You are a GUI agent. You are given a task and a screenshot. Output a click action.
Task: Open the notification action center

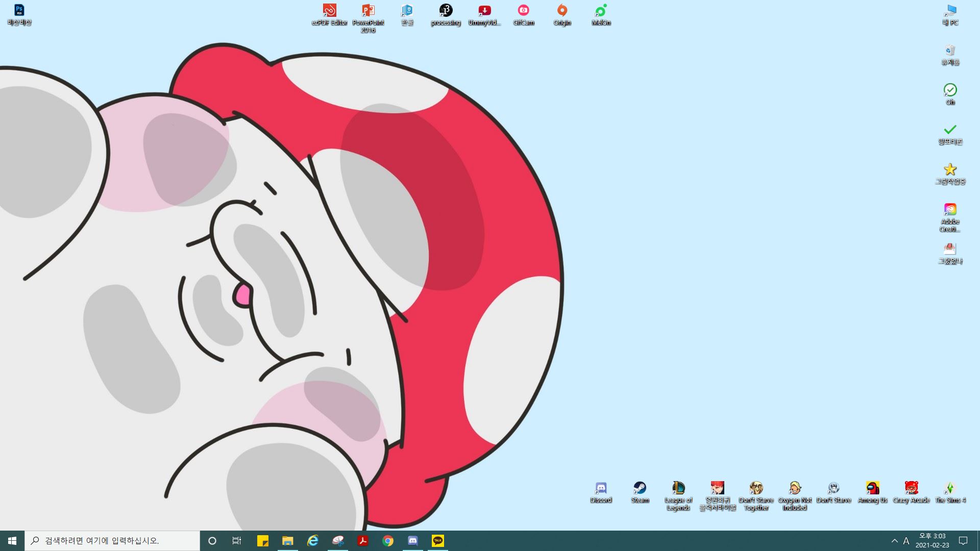963,541
